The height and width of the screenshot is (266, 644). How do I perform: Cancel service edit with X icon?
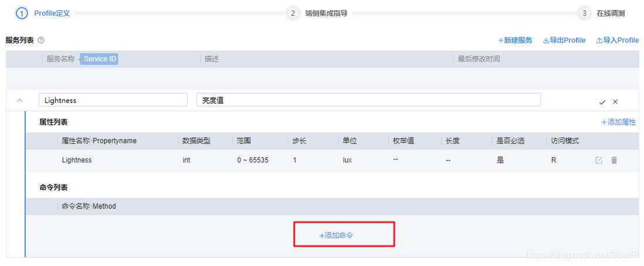[615, 102]
